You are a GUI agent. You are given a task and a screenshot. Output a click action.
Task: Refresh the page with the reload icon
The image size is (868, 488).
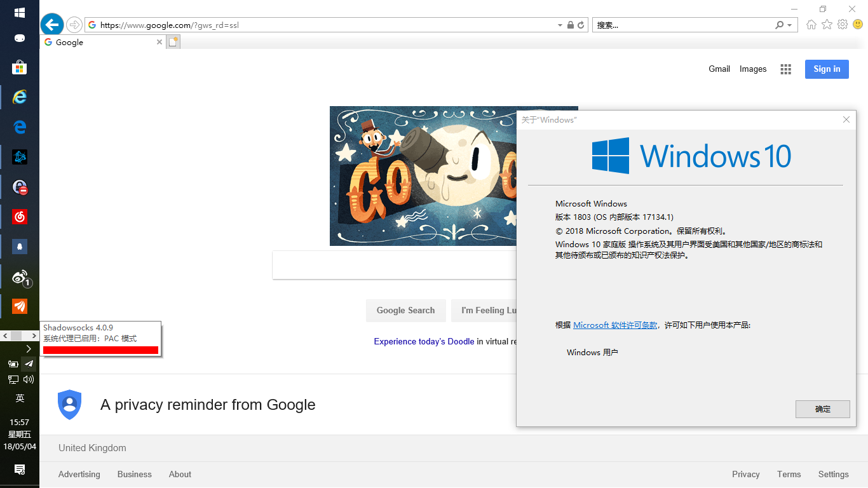[x=580, y=24]
